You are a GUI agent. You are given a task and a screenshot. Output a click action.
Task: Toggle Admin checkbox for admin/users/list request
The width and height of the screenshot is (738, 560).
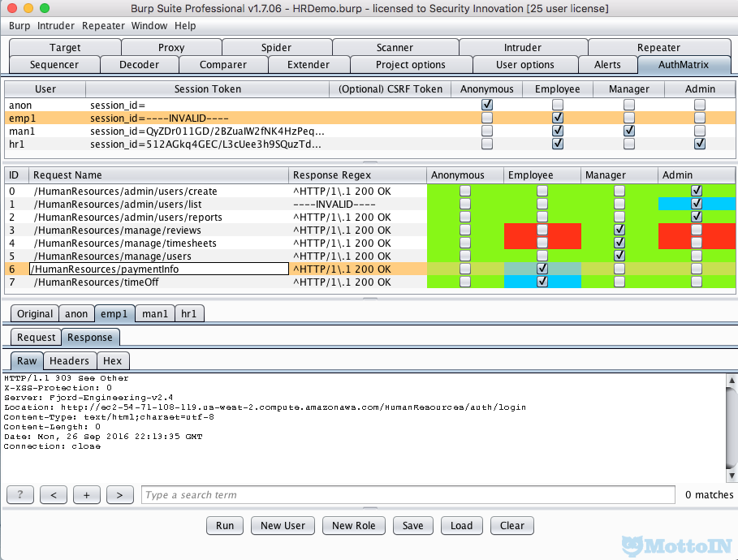pos(697,204)
